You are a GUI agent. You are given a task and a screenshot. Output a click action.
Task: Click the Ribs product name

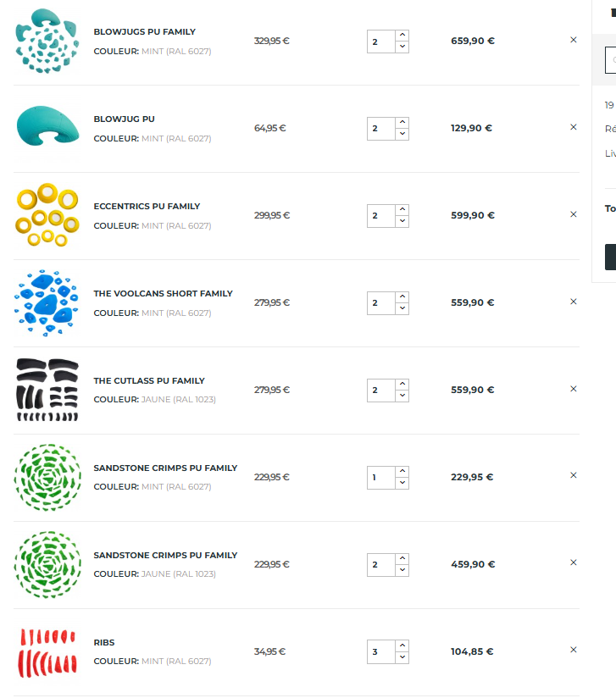pyautogui.click(x=104, y=643)
